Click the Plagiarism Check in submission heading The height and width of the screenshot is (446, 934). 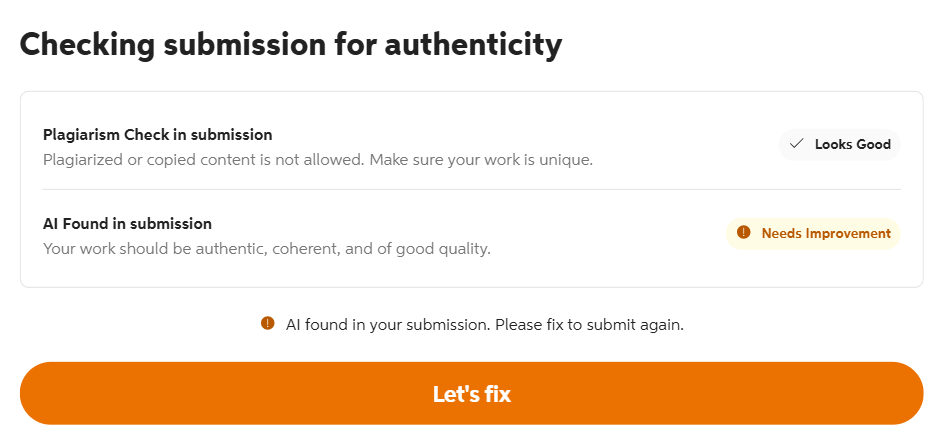tap(157, 134)
